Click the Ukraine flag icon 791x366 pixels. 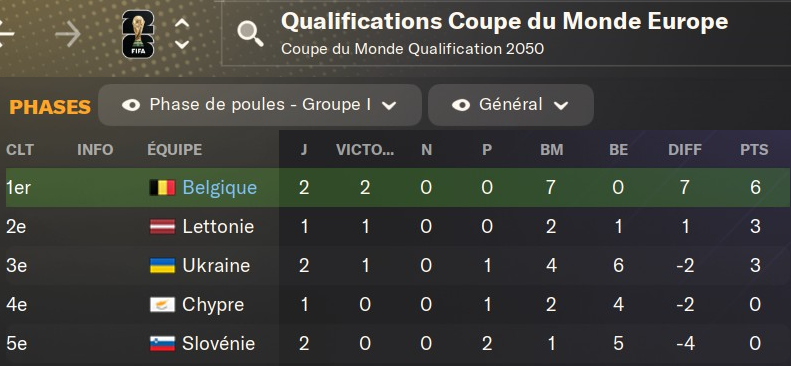[162, 266]
